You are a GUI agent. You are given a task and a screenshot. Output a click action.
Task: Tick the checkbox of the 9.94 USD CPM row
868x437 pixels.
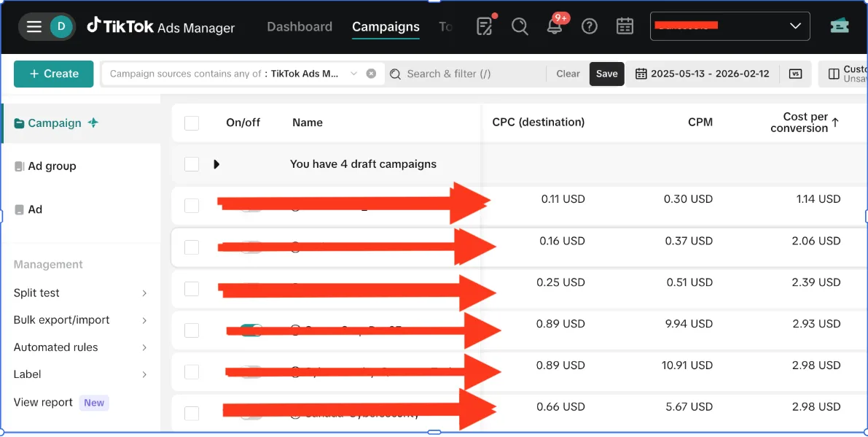pos(192,330)
